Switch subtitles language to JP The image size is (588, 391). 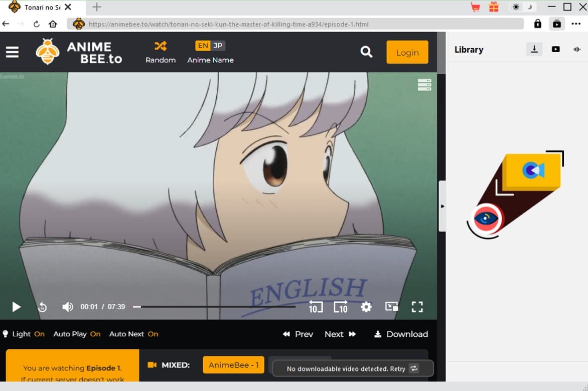218,45
